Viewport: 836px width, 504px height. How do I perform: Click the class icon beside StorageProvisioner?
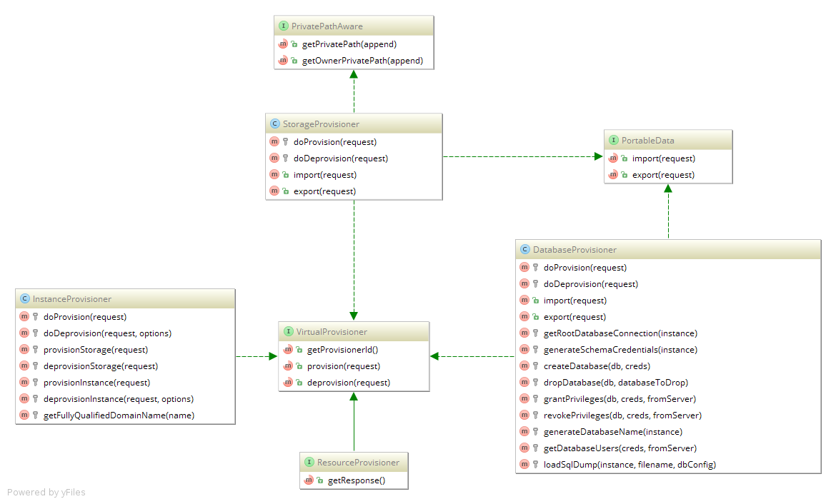pyautogui.click(x=275, y=124)
